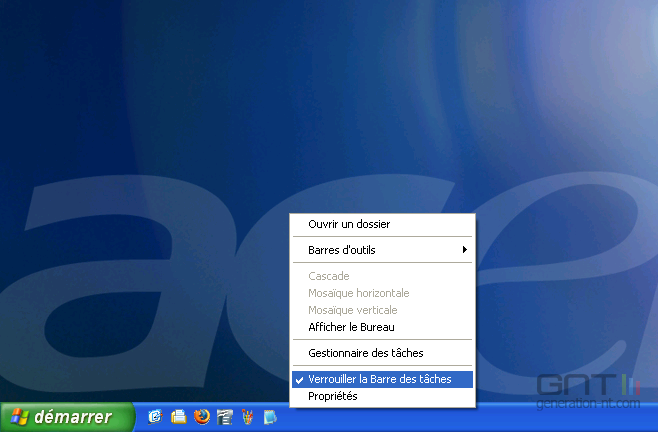Screen dimensions: 658x432
Task: Launch the paint brushes cup icon
Action: pos(248,417)
